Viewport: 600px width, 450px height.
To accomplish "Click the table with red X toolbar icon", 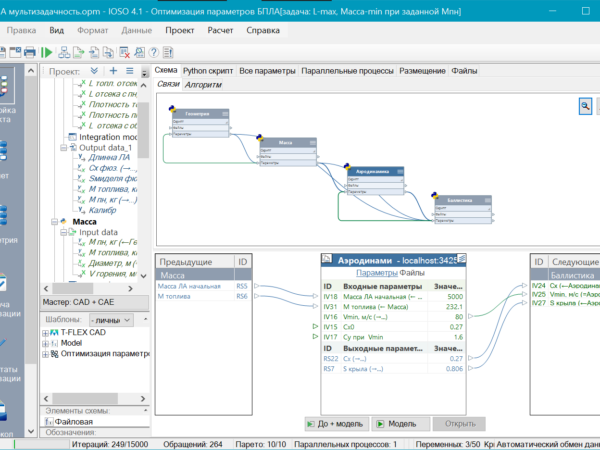I will tap(124, 52).
